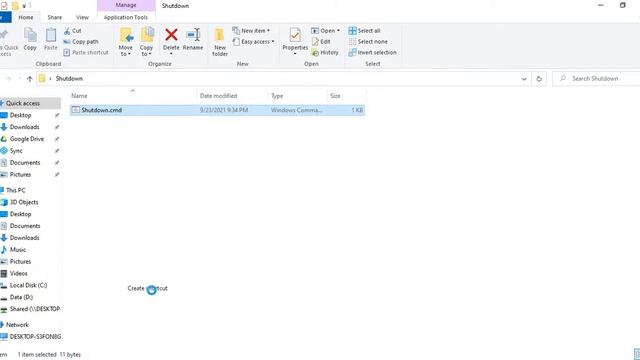Click the Properties icon
This screenshot has width=640, height=360.
coord(295,36)
